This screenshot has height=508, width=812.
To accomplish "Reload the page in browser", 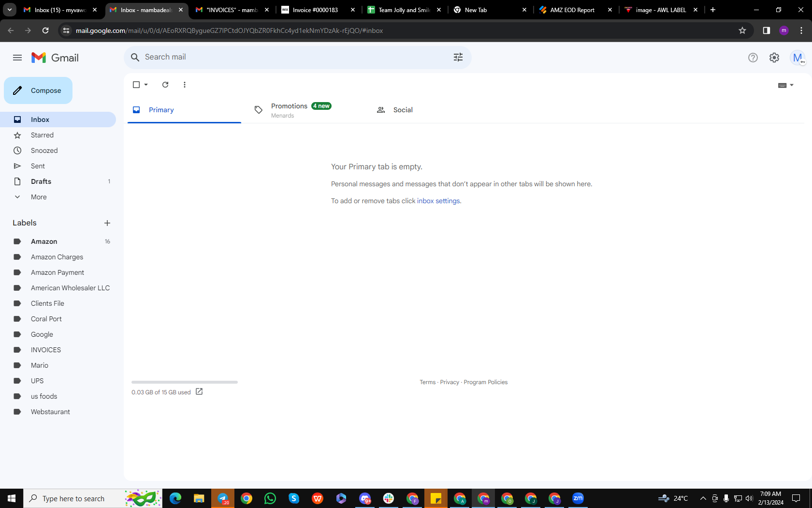I will pyautogui.click(x=45, y=30).
